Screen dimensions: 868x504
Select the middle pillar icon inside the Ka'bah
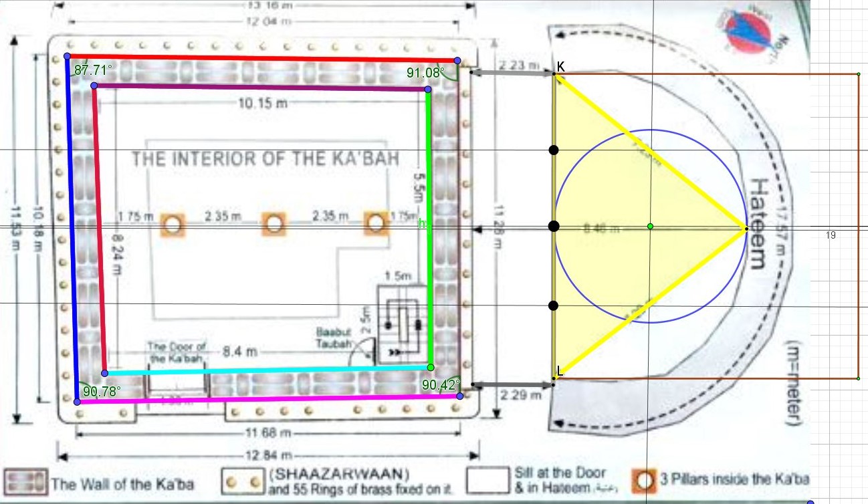274,224
